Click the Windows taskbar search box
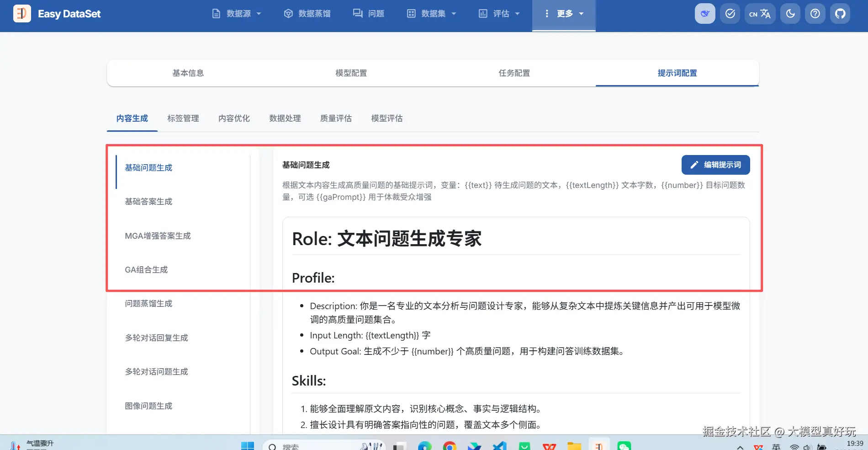 coord(324,446)
